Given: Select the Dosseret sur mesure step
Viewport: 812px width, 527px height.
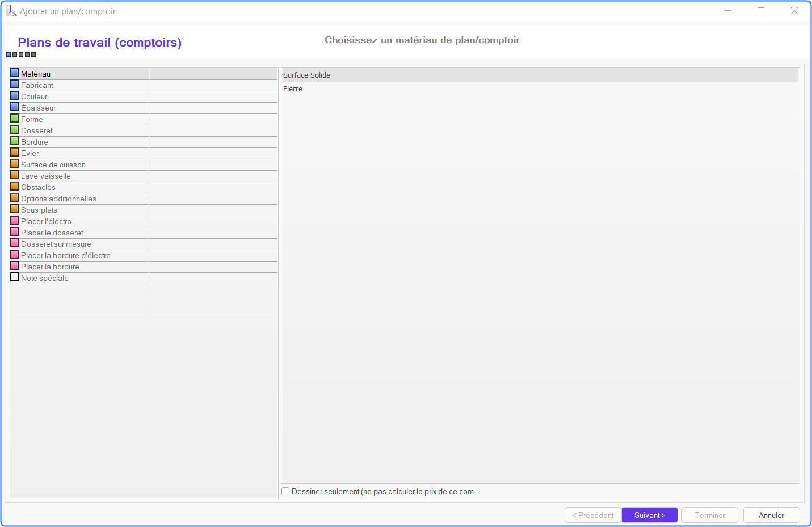Looking at the screenshot, I should point(144,244).
